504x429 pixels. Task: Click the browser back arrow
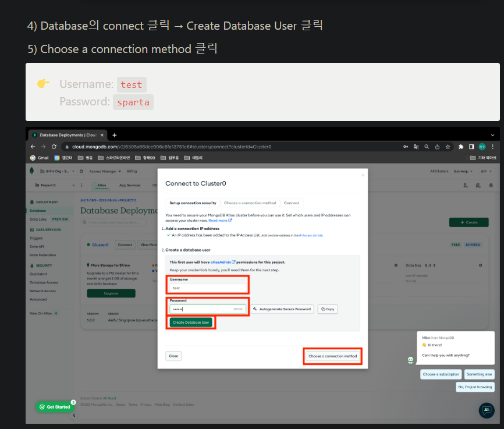33,147
